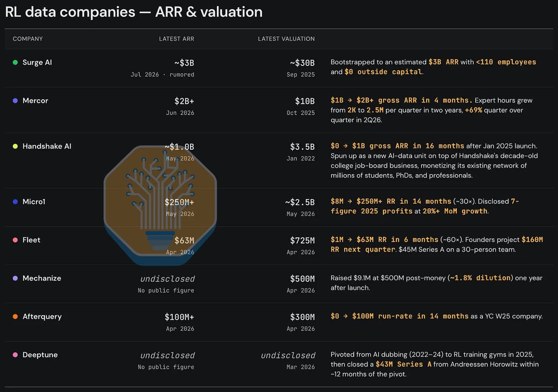This screenshot has height=392, width=558.
Task: Click the '$500M' valuation for Mechanize
Action: pos(302,279)
